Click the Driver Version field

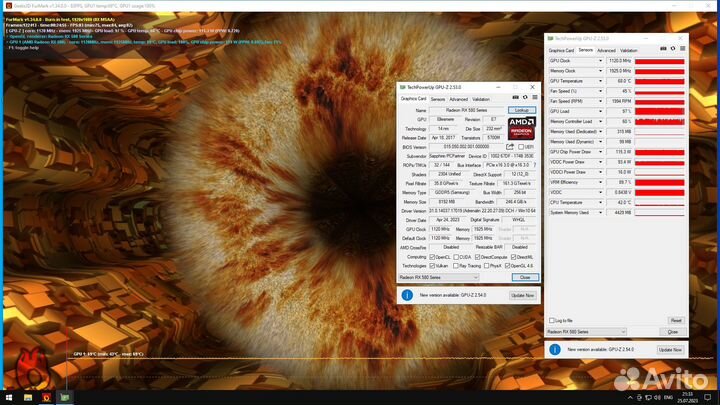click(482, 211)
